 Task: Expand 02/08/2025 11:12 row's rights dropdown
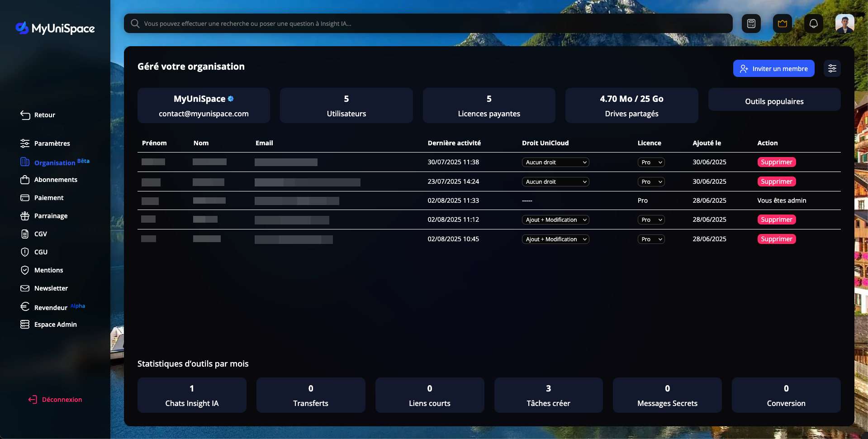(555, 219)
